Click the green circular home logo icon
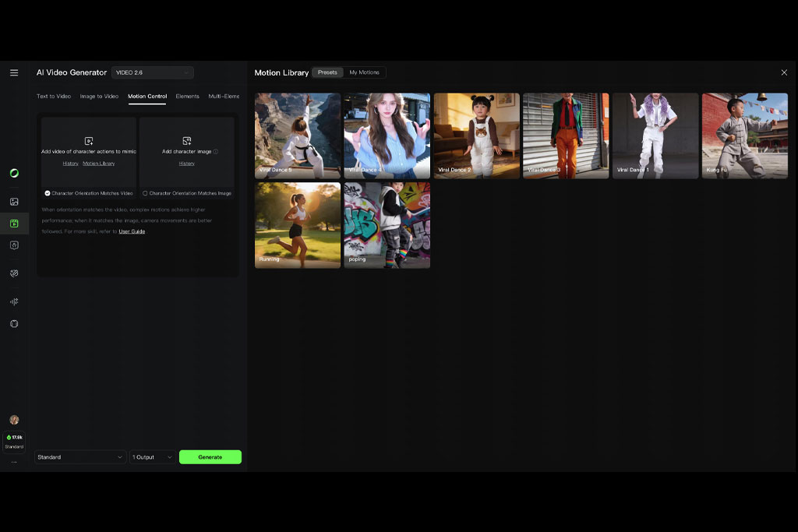This screenshot has width=798, height=532. click(x=14, y=174)
